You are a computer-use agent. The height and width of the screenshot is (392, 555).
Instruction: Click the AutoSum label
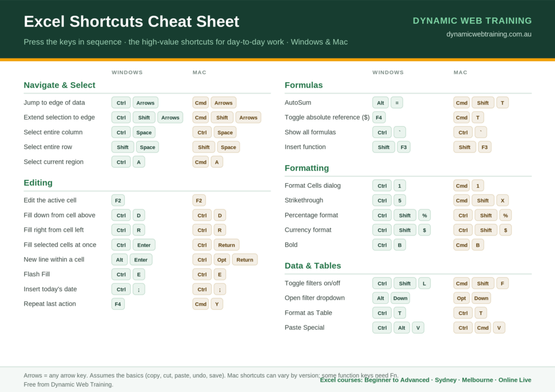pyautogui.click(x=298, y=102)
